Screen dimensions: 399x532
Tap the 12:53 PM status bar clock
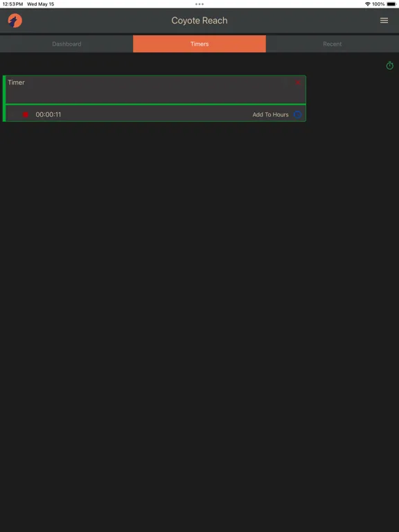[12, 4]
